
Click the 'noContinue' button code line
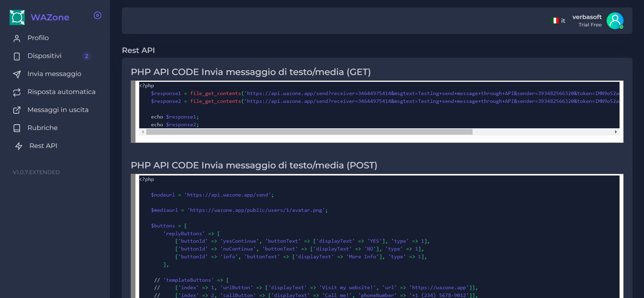299,249
